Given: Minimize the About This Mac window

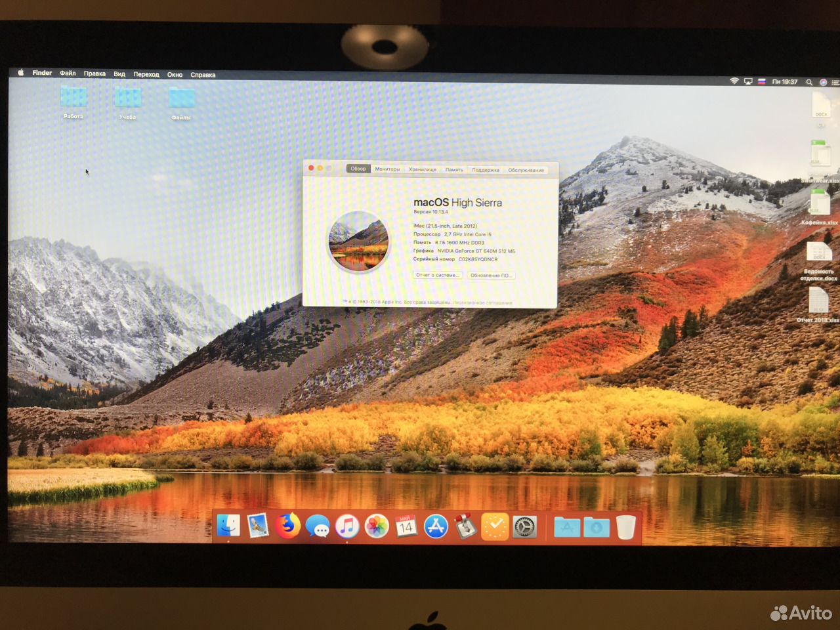Looking at the screenshot, I should [320, 168].
